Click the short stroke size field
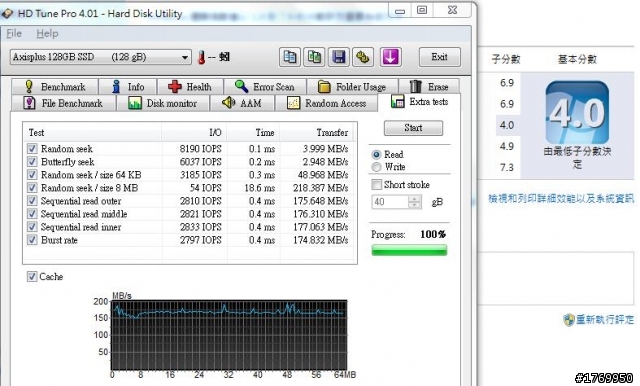 (x=390, y=202)
